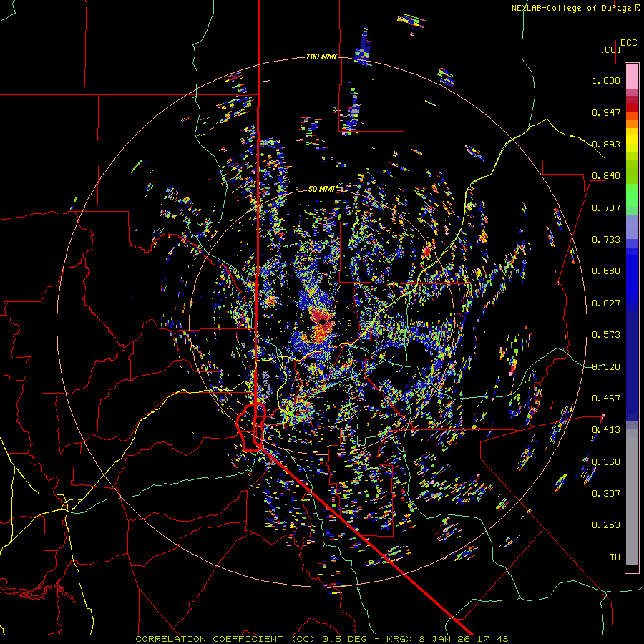The width and height of the screenshot is (644, 644).
Task: Click the 0.840 color scale value
Action: (x=606, y=176)
